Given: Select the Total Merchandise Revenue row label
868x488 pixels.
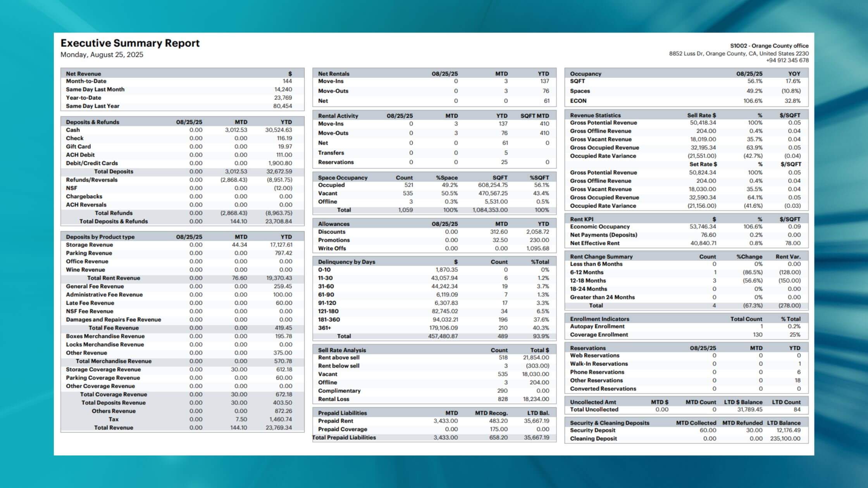Looking at the screenshot, I should pyautogui.click(x=114, y=361).
